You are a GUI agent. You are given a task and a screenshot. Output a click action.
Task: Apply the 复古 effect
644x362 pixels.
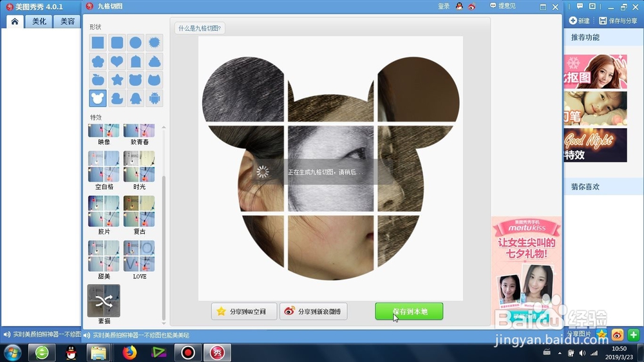pyautogui.click(x=139, y=211)
